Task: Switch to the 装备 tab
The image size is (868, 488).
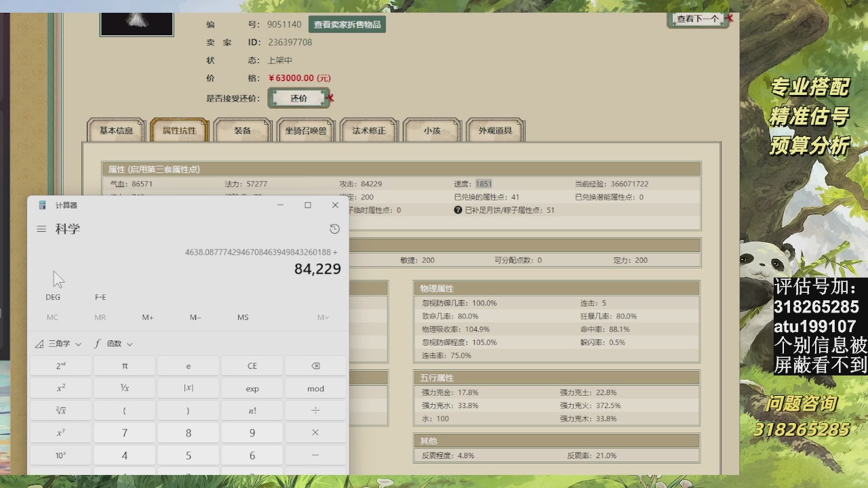Action: pyautogui.click(x=242, y=131)
